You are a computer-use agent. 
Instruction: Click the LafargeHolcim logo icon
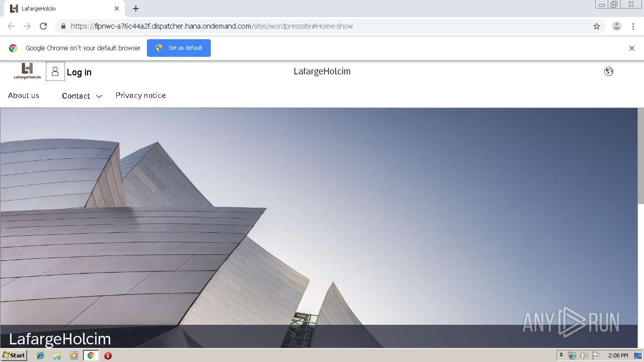(27, 71)
